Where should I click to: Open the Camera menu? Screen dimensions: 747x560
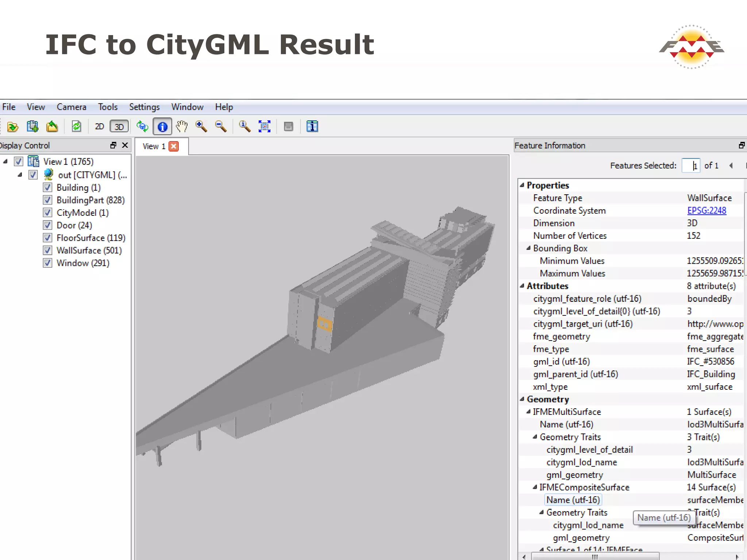coord(71,107)
